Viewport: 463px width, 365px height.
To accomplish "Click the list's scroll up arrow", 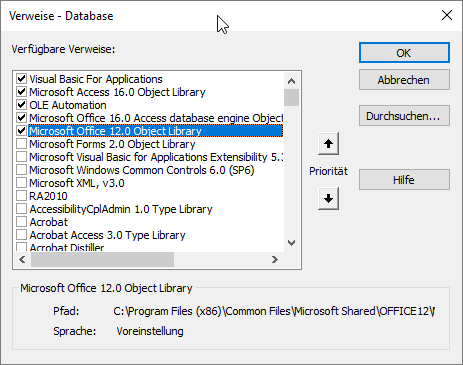I will coord(292,81).
